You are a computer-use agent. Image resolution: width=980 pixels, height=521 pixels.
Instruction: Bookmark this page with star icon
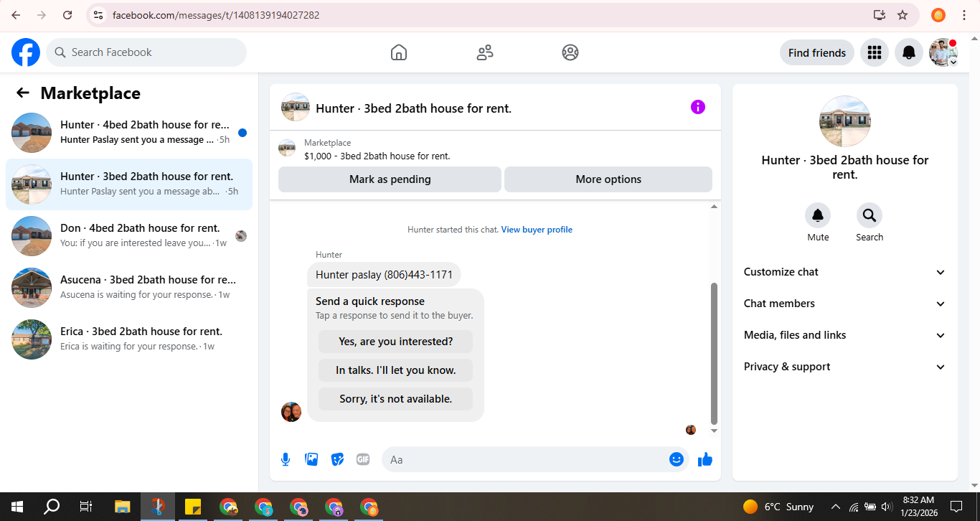point(903,15)
